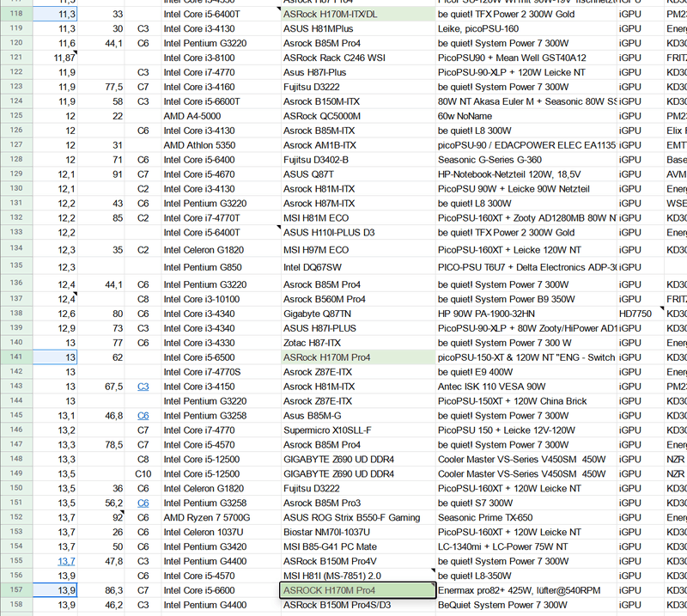
Task: Click the 'Enermax pro82+ 425W' cell
Action: [x=526, y=590]
